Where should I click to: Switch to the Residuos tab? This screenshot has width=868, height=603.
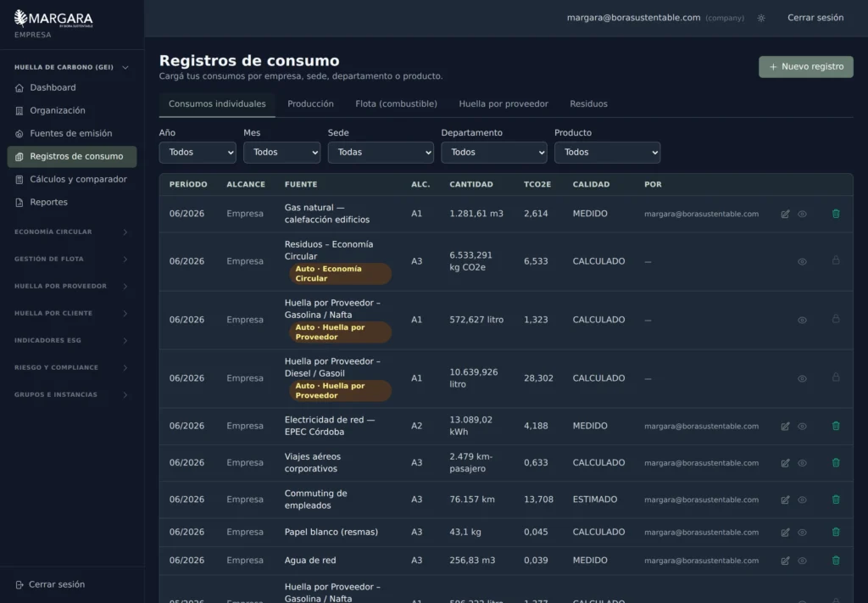pos(588,104)
